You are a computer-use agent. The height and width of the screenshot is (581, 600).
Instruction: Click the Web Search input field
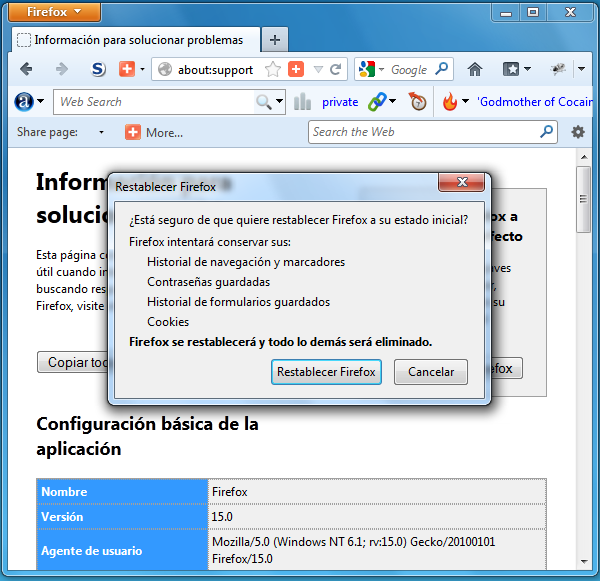pyautogui.click(x=154, y=102)
